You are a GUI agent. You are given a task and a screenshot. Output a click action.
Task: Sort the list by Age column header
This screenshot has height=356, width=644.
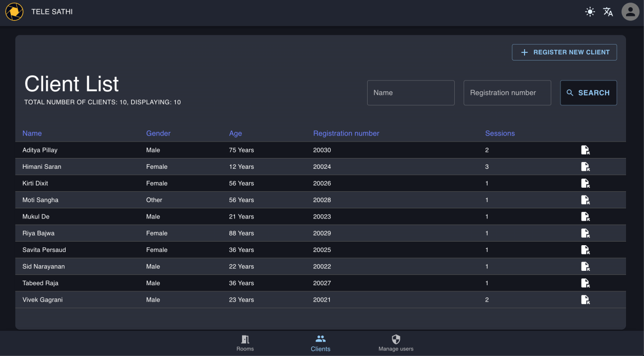pos(235,133)
